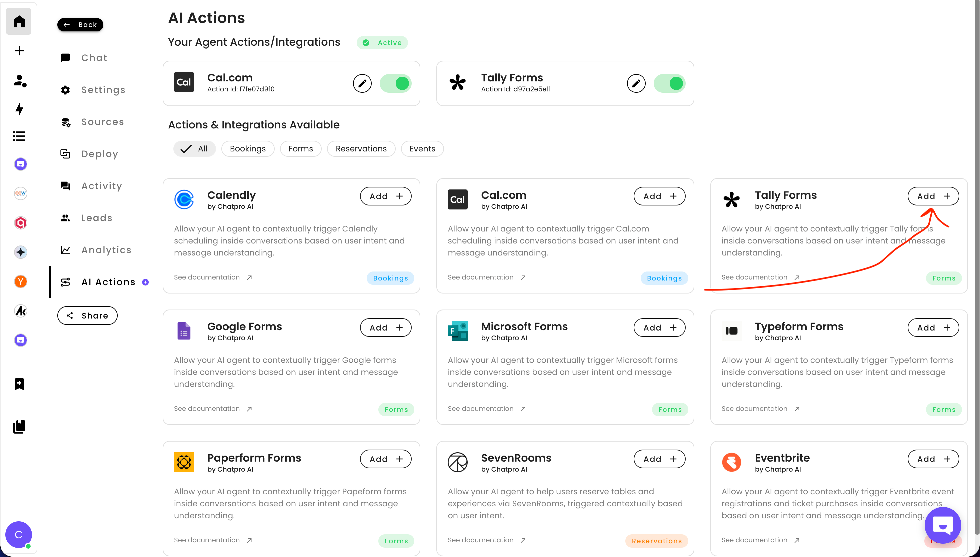The width and height of the screenshot is (980, 557).
Task: Go to Sources in sidebar
Action: (x=102, y=122)
